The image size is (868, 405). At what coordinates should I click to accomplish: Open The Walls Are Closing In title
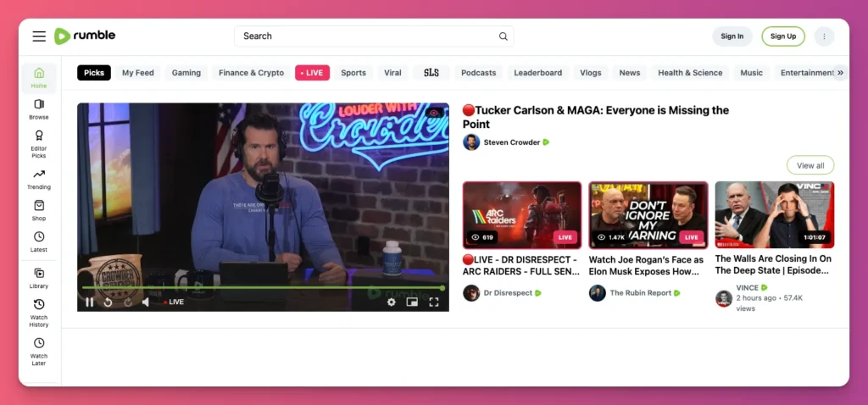773,264
